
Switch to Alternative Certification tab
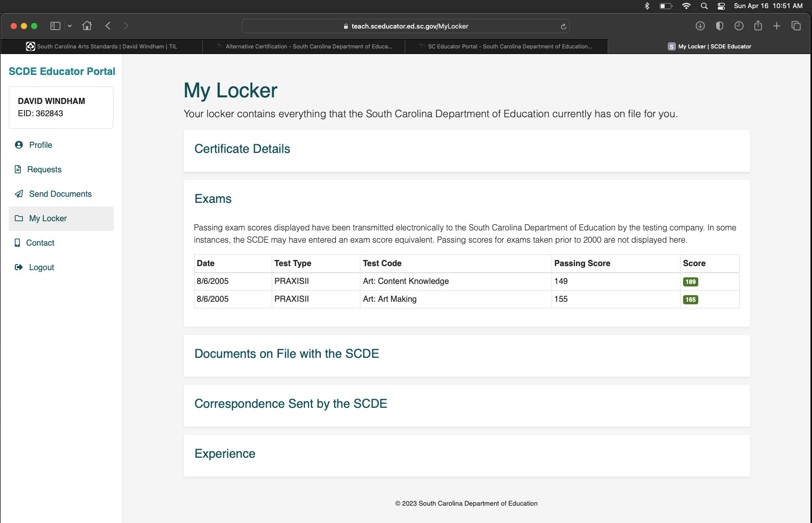coord(304,46)
